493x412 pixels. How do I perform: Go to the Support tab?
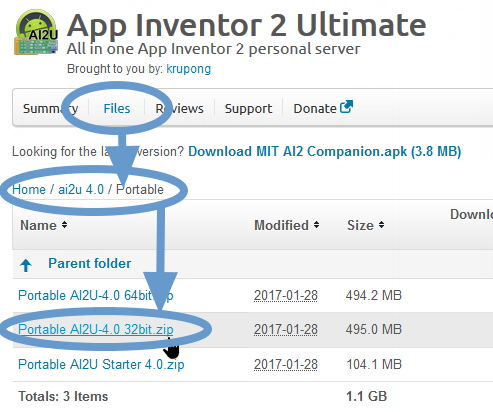(x=248, y=109)
